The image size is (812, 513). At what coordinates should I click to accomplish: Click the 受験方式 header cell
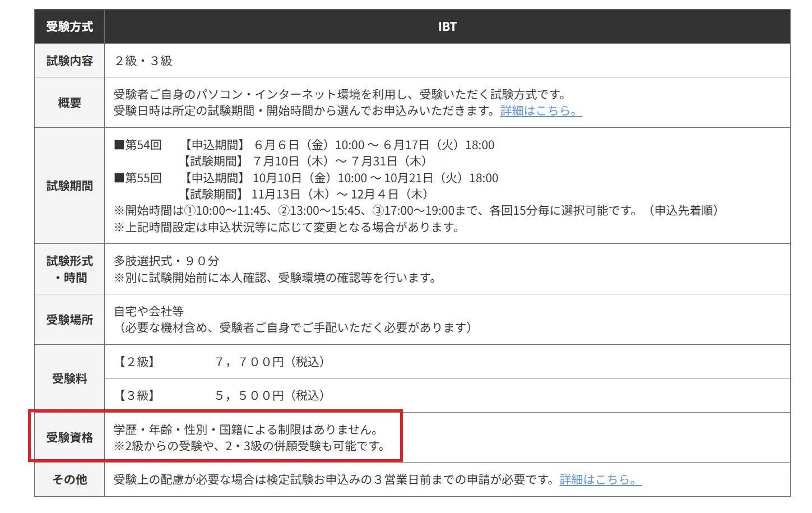point(69,26)
